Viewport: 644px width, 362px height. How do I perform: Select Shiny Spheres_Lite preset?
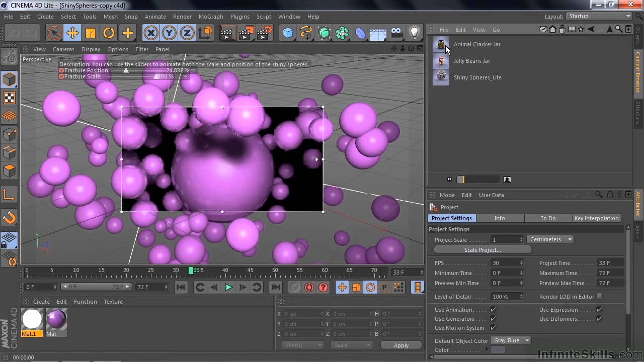pos(477,77)
